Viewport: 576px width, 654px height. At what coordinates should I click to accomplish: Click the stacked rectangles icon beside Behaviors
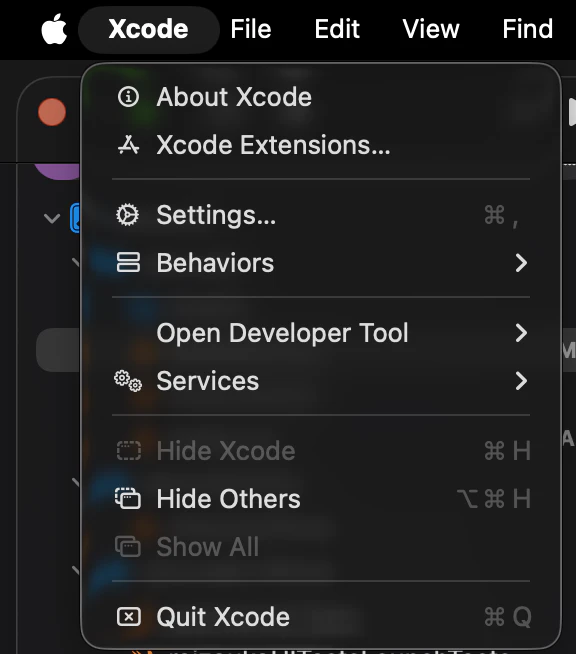click(x=128, y=262)
